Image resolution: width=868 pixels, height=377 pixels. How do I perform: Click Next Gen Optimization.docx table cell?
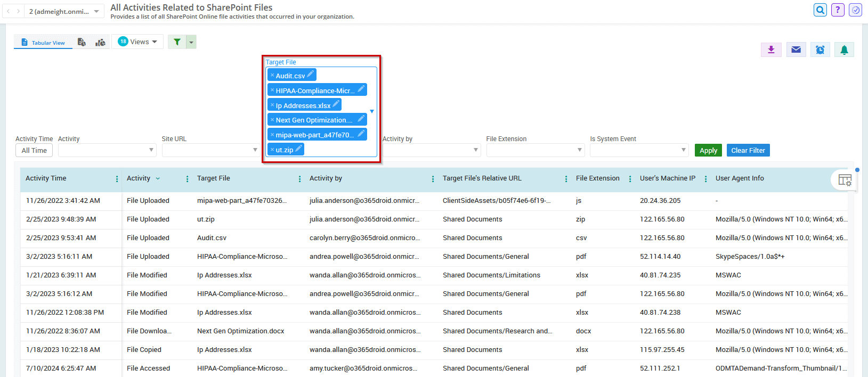point(240,331)
